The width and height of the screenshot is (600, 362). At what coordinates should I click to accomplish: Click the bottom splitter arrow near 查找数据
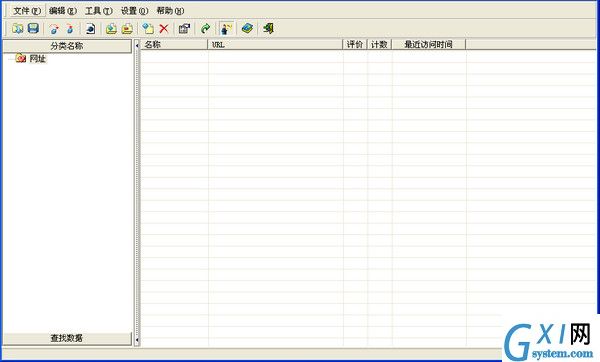[x=137, y=339]
